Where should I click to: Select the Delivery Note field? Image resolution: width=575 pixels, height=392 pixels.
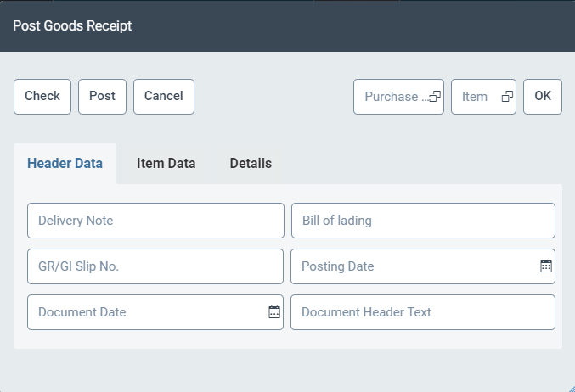click(155, 221)
